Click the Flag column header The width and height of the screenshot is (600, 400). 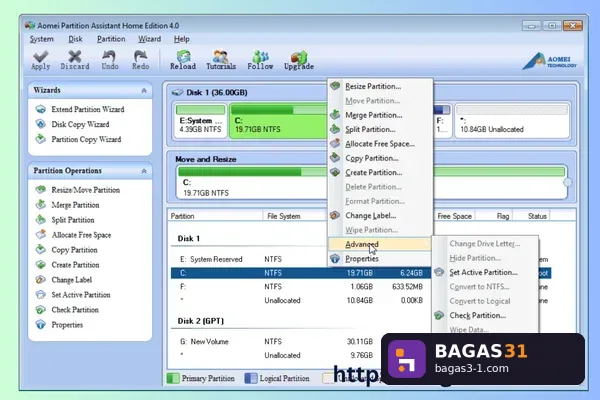coord(494,216)
